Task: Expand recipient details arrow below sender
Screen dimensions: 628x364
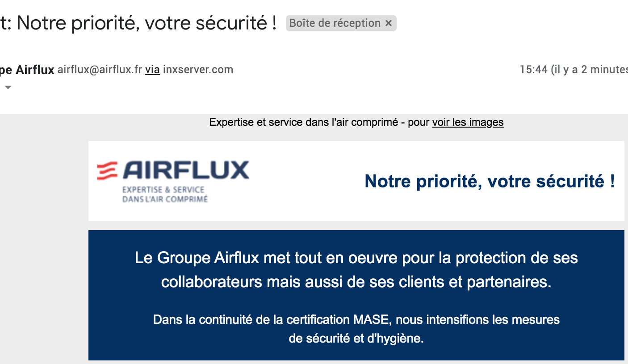Action: 8,87
